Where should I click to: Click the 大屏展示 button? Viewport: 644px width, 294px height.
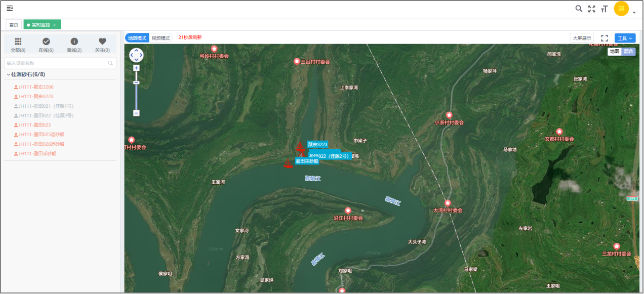tap(582, 38)
